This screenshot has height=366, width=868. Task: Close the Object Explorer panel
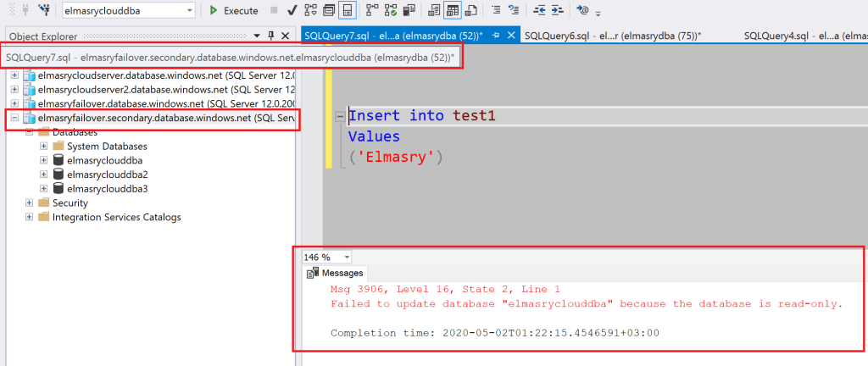[287, 36]
